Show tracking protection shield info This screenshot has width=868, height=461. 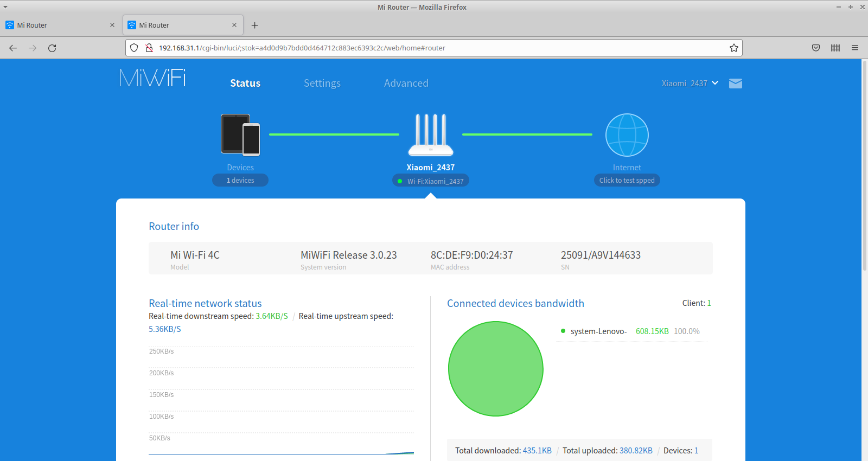134,48
